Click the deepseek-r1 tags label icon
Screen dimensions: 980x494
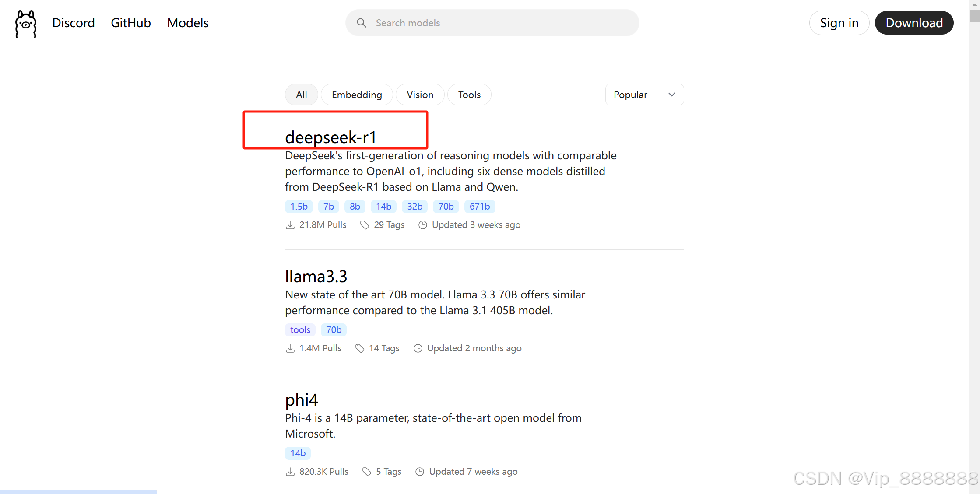pos(365,225)
